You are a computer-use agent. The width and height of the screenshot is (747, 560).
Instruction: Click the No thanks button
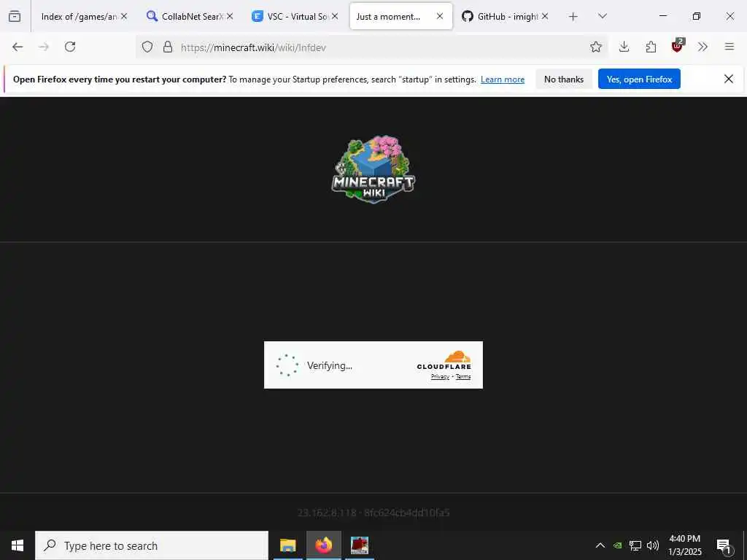click(x=564, y=79)
